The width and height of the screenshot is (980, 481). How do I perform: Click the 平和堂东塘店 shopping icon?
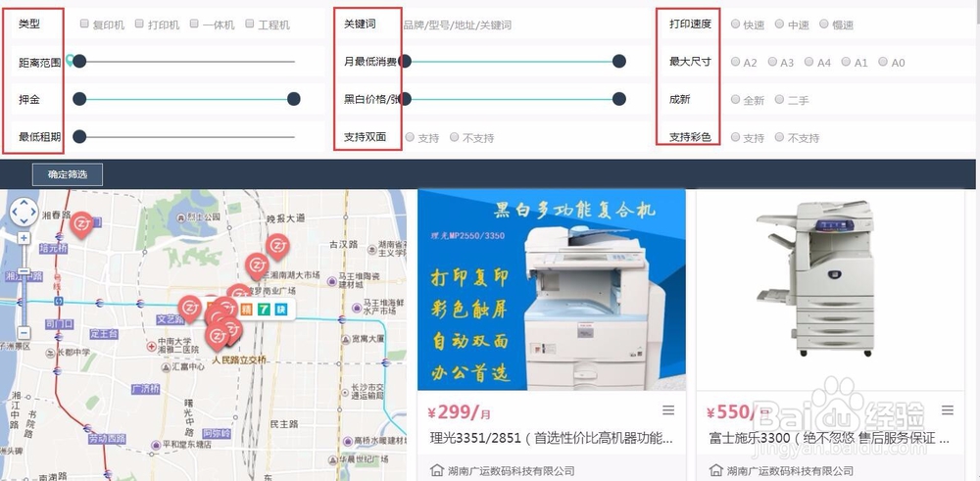(x=156, y=445)
